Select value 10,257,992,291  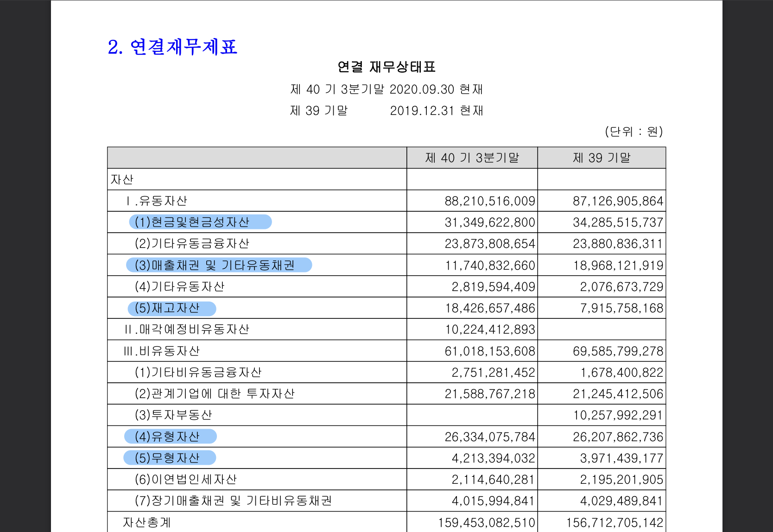618,415
